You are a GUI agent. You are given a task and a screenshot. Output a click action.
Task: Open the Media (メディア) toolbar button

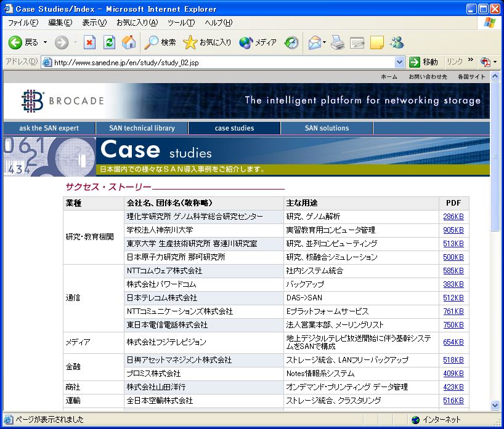click(258, 42)
